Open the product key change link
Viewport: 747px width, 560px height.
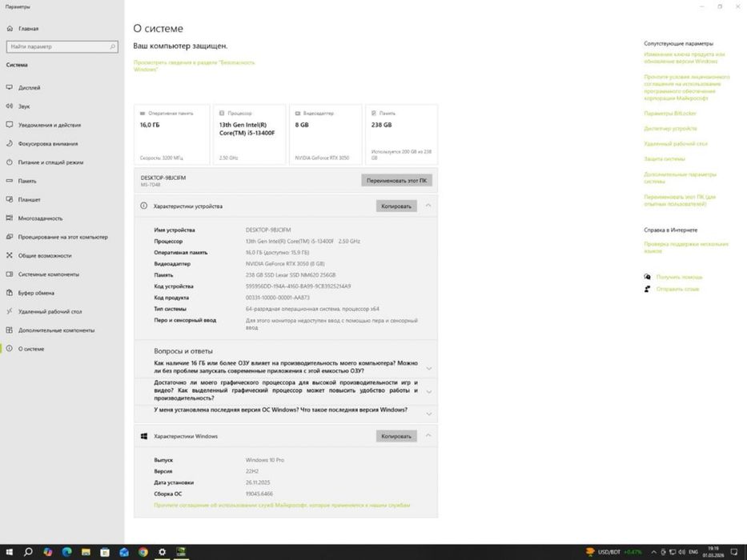pos(684,58)
